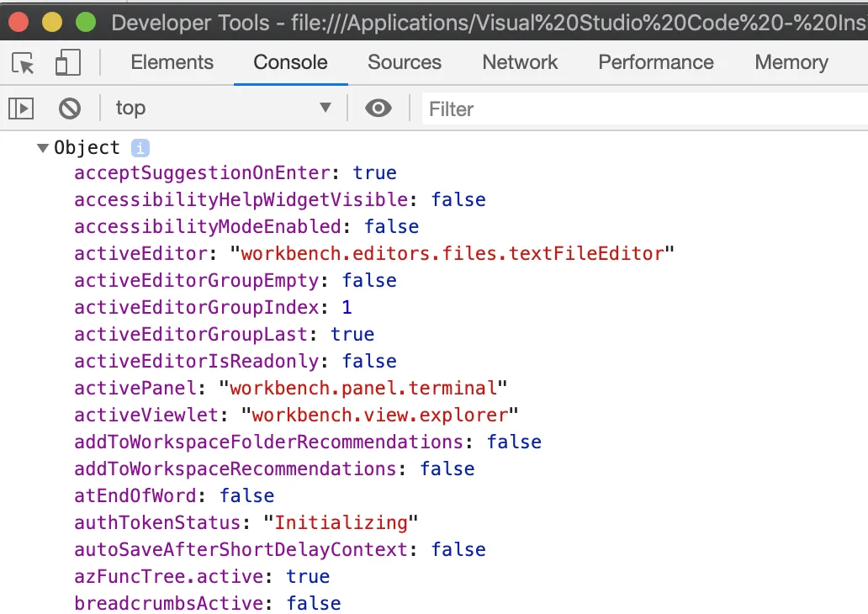Click the yellow minimize window button
Viewport: 868px width, 614px height.
[52, 21]
